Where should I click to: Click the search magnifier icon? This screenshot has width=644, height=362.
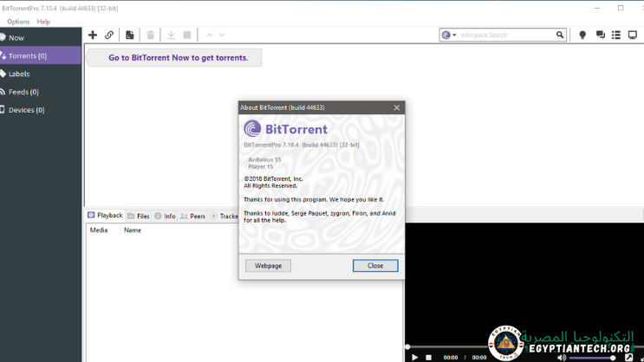coord(560,35)
